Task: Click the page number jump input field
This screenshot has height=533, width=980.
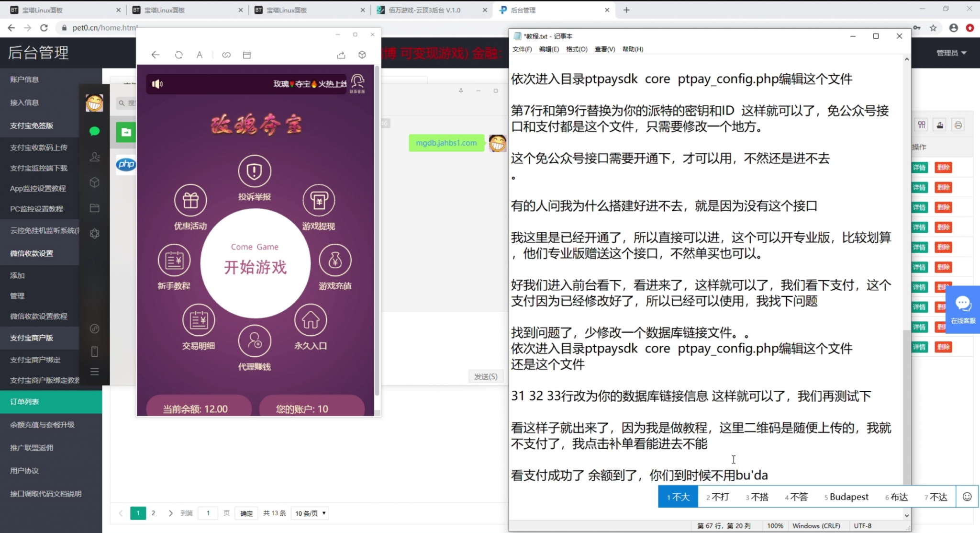Action: coord(208,513)
